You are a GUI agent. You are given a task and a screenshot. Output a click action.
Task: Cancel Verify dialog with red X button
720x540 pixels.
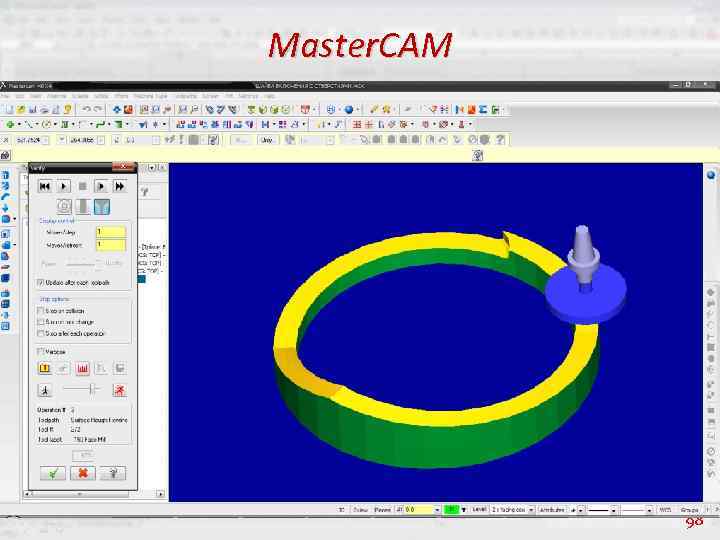[83, 473]
